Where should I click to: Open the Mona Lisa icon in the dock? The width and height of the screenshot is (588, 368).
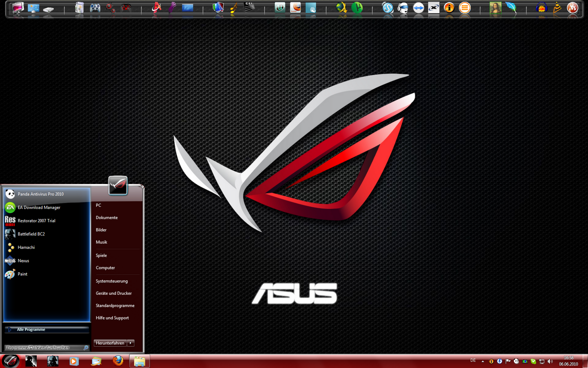[495, 7]
